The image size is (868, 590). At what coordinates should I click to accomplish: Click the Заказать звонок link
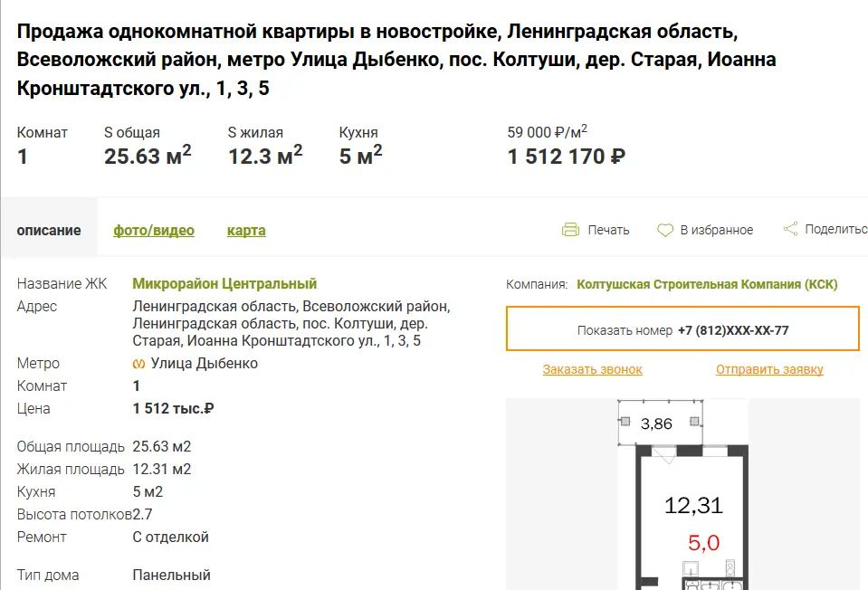[x=593, y=369]
